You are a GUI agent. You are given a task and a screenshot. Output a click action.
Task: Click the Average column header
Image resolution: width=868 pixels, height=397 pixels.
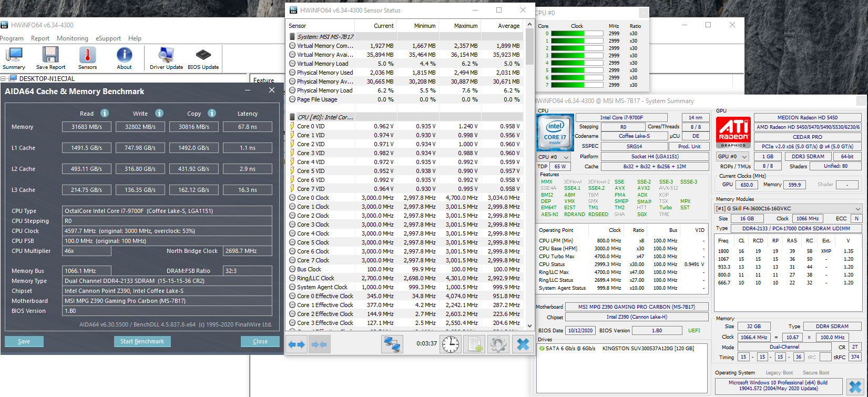(x=502, y=26)
